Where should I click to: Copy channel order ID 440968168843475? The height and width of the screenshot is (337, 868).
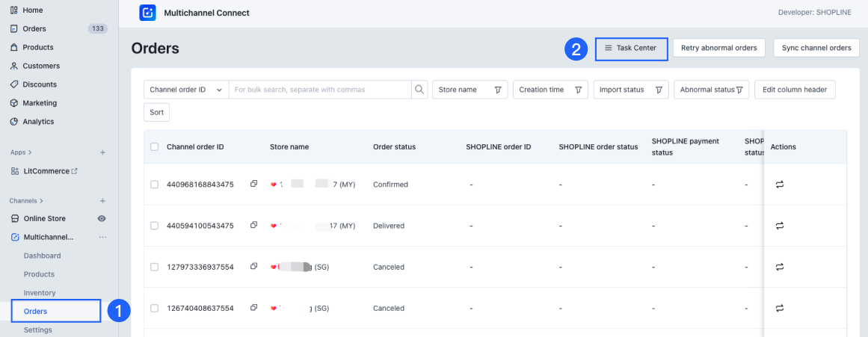pyautogui.click(x=253, y=184)
